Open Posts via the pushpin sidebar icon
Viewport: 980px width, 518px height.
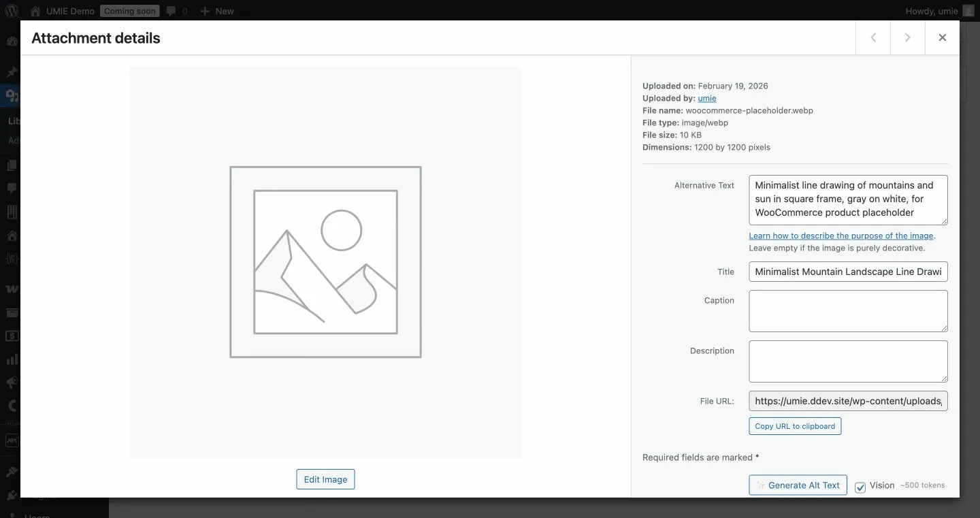(x=12, y=71)
